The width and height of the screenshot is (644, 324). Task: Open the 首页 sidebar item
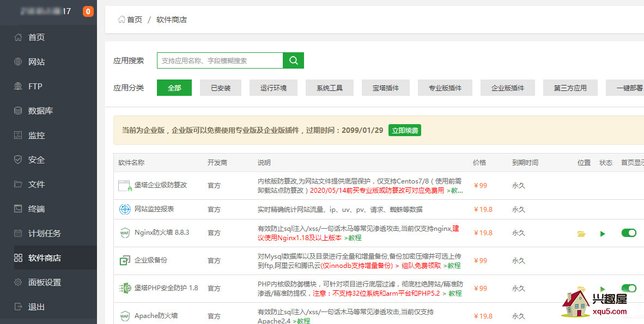point(48,38)
